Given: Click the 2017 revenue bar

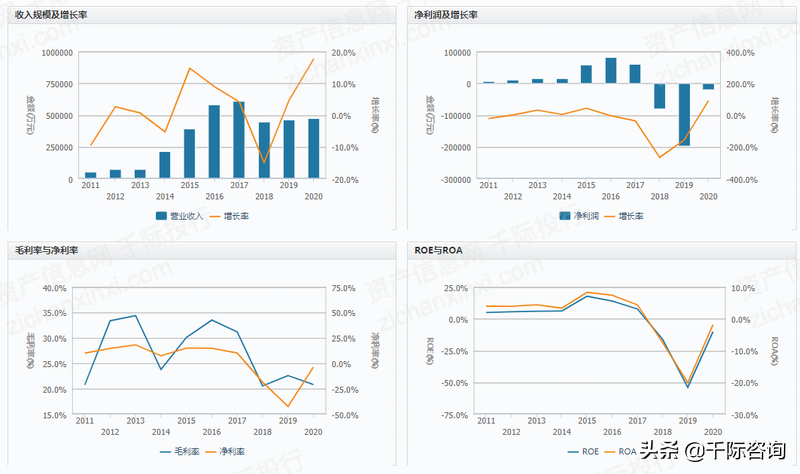Looking at the screenshot, I should (x=239, y=140).
